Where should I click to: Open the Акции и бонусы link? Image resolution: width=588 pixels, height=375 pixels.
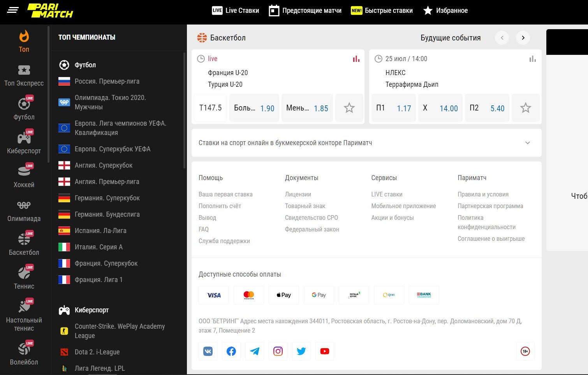[393, 218]
